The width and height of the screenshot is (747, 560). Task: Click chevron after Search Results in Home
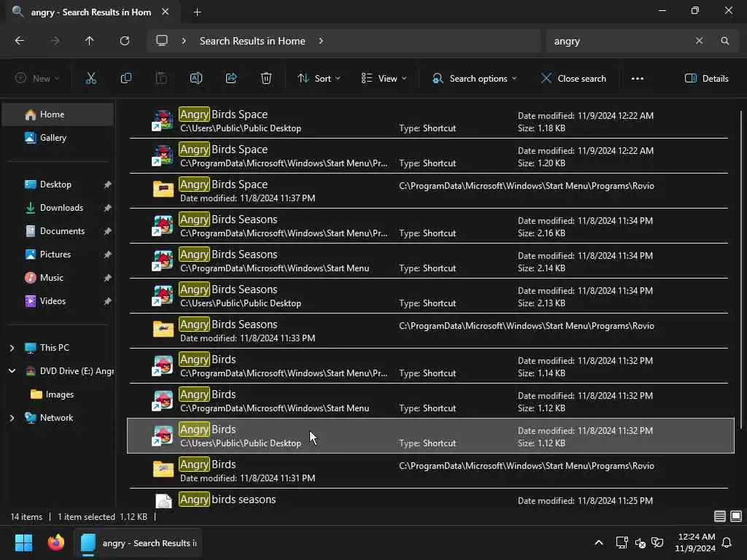321,41
